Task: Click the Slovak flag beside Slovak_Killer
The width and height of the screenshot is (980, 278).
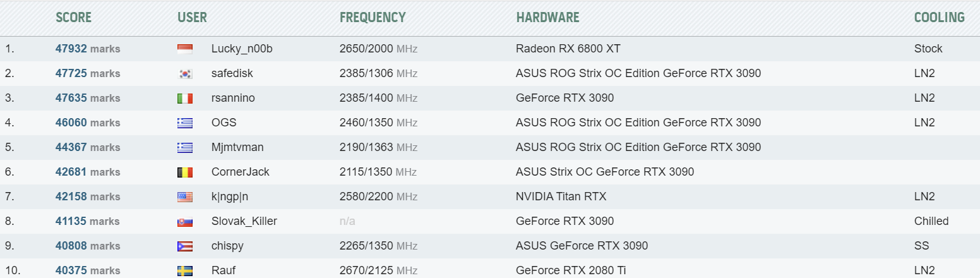Action: 185,222
